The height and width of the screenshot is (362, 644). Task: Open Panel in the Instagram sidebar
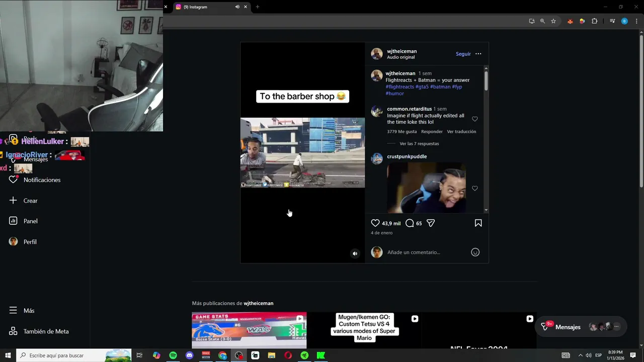[x=23, y=221]
